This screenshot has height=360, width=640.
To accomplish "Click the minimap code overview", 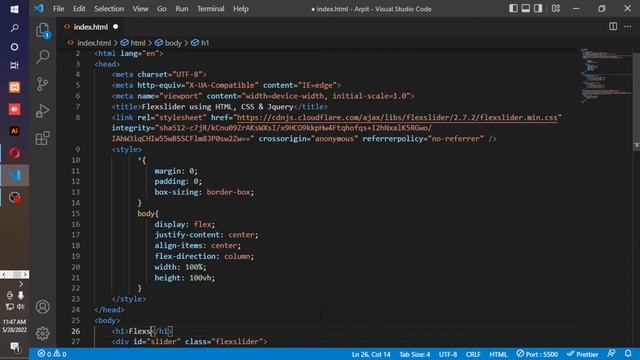I will 606,76.
